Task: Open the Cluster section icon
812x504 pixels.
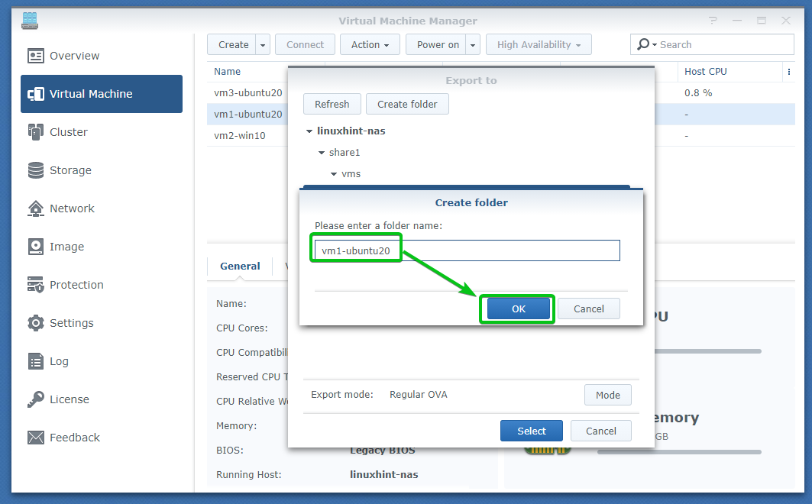Action: coord(36,132)
